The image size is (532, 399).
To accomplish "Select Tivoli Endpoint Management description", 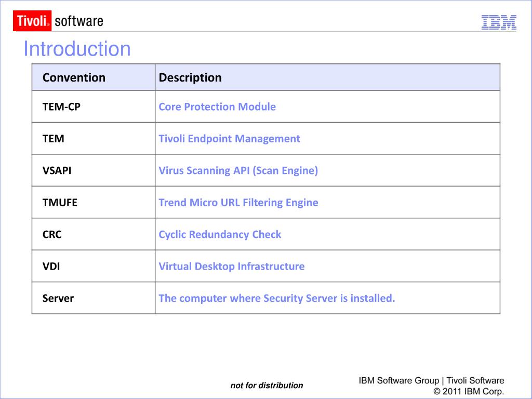I will (229, 139).
